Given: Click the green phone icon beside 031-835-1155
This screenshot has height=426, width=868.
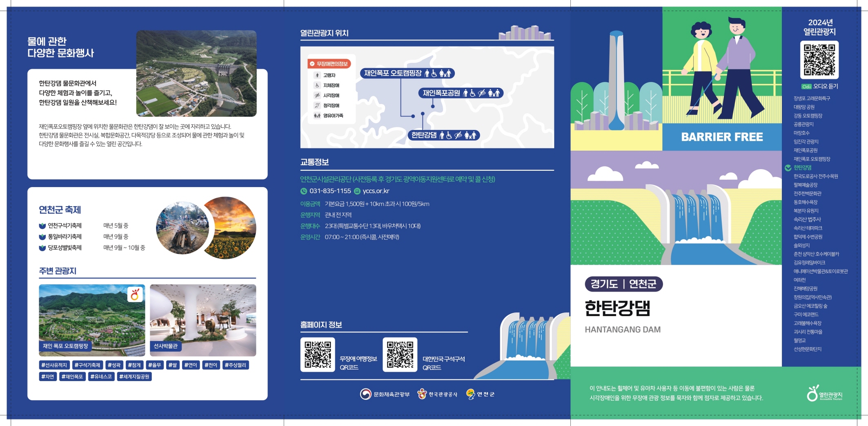Looking at the screenshot, I should [303, 191].
